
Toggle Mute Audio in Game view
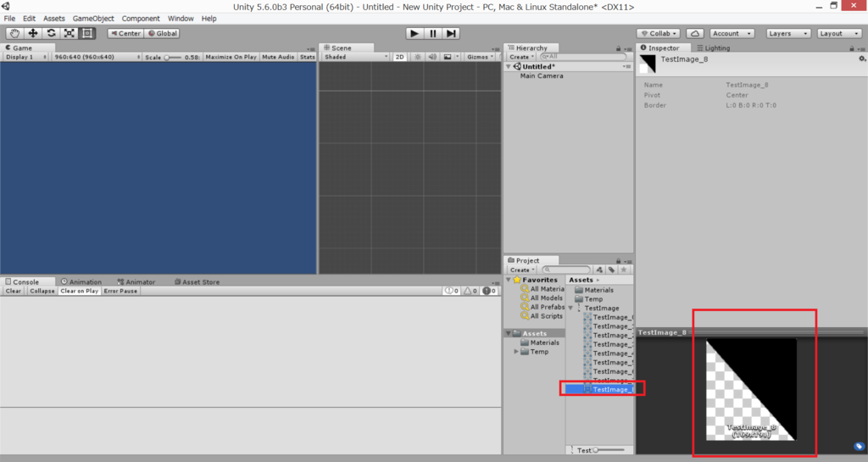[278, 57]
